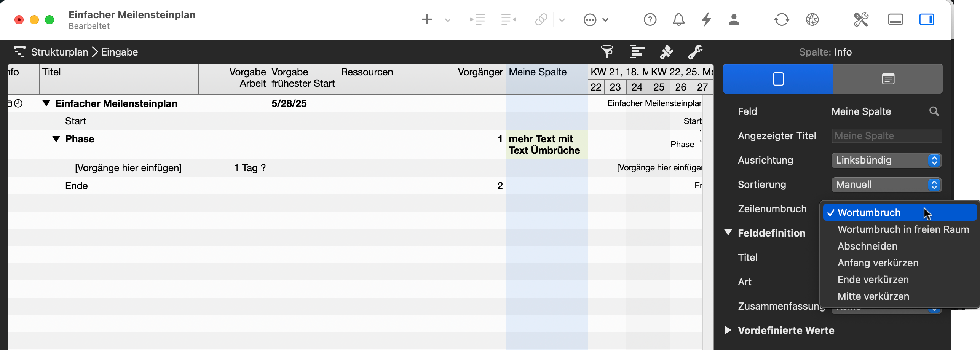Select the Ende task row title
Image resolution: width=980 pixels, height=350 pixels.
coord(76,186)
